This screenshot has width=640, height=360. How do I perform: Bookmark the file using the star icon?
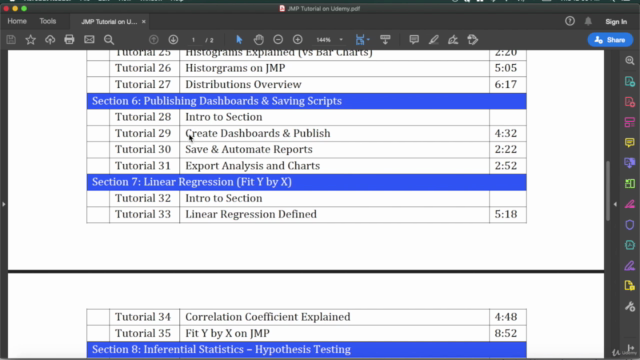[x=31, y=40]
